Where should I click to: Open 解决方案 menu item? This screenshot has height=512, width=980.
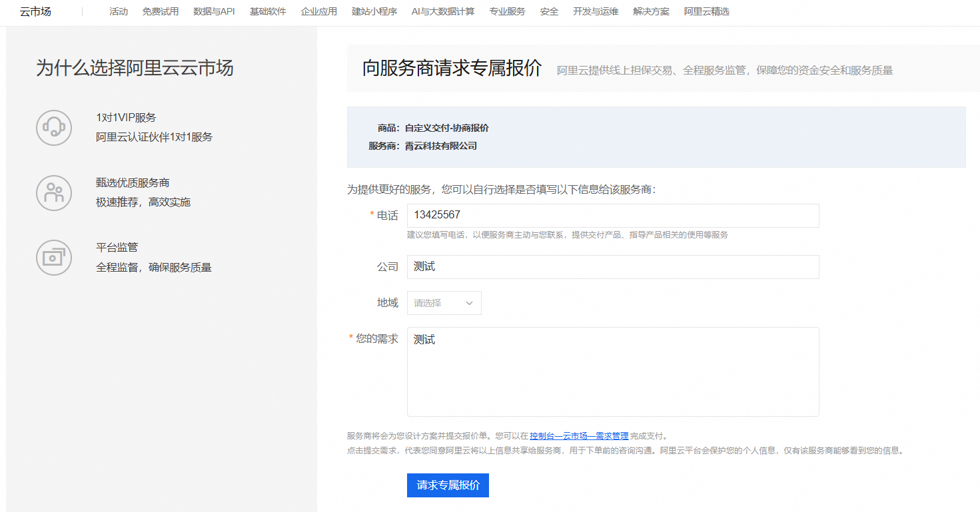click(652, 11)
